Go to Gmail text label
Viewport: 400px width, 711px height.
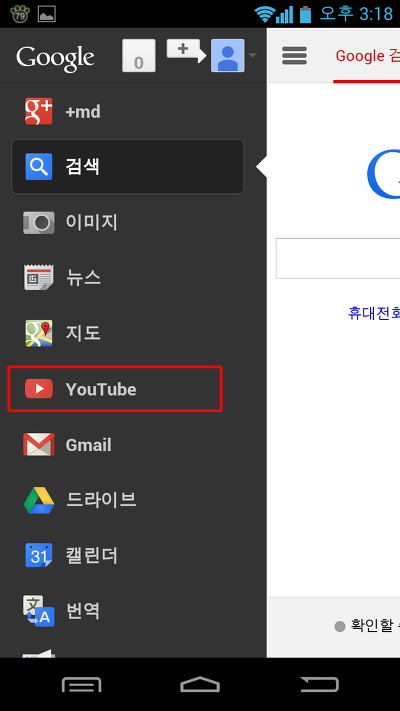pyautogui.click(x=88, y=445)
